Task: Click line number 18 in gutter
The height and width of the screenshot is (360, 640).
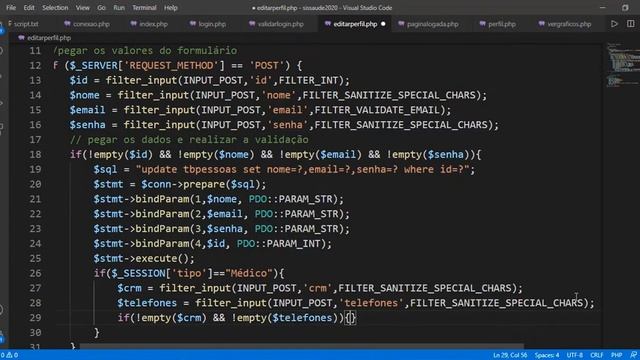Action: click(x=36, y=155)
